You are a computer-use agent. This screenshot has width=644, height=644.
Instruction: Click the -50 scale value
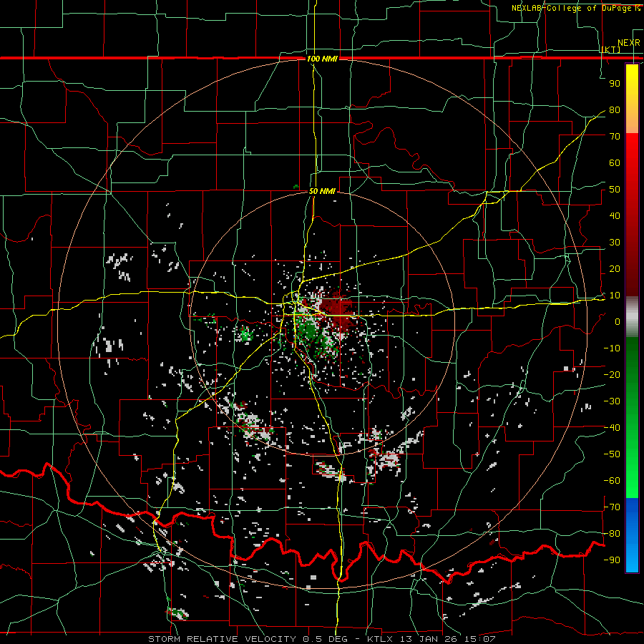coord(612,454)
